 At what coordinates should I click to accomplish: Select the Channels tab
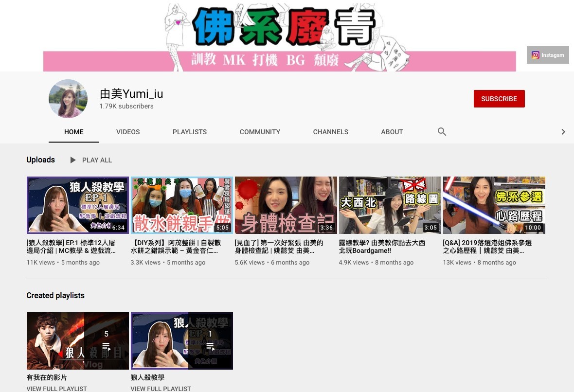330,132
